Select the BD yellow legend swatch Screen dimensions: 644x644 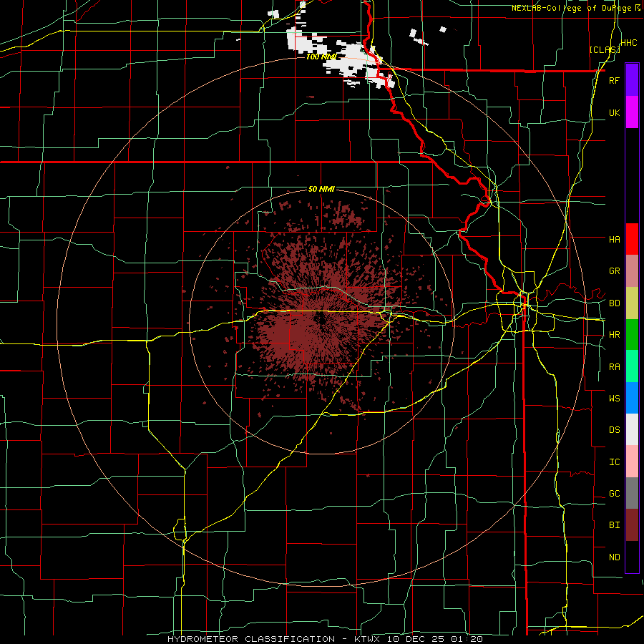[x=632, y=303]
